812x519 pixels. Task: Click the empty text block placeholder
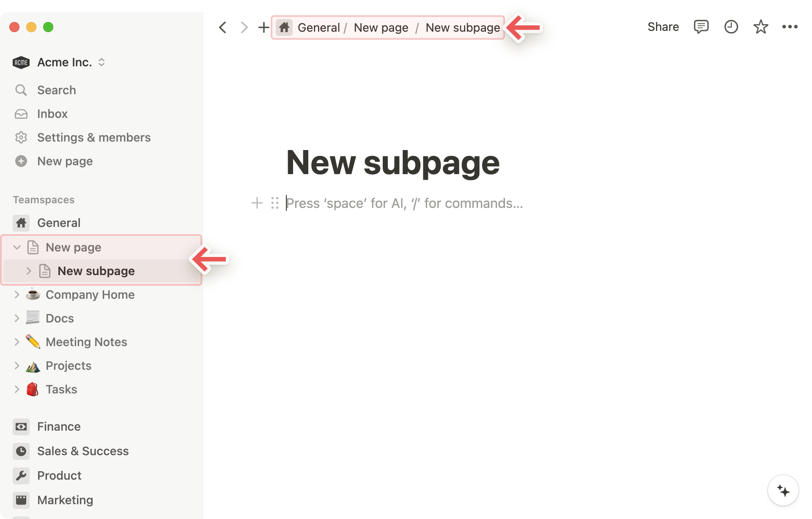coord(404,203)
